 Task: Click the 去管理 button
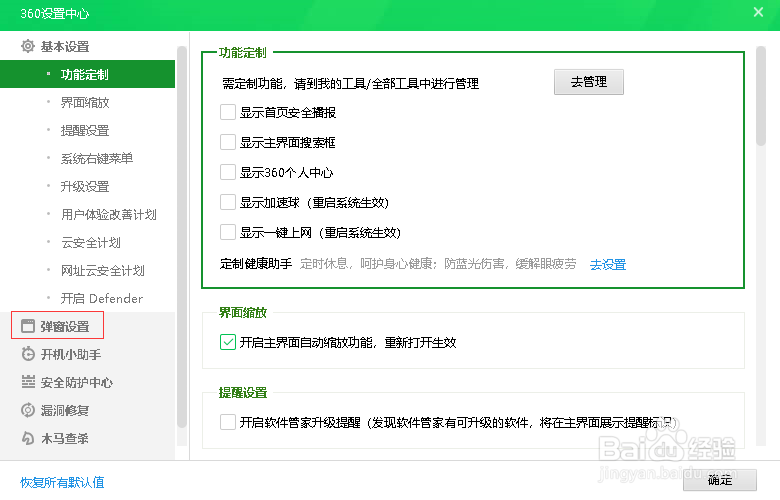click(588, 82)
